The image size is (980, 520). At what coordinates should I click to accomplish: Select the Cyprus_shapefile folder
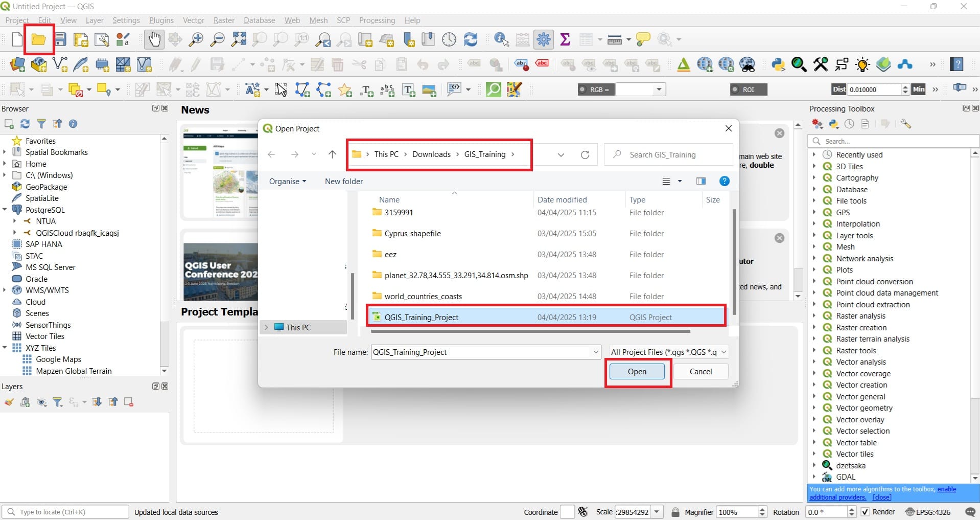coord(412,233)
